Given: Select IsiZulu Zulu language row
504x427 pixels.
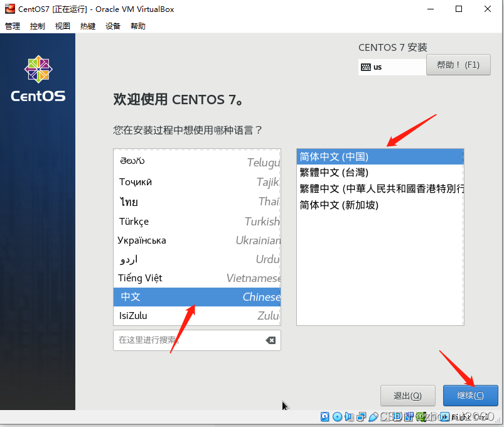Looking at the screenshot, I should click(x=197, y=315).
